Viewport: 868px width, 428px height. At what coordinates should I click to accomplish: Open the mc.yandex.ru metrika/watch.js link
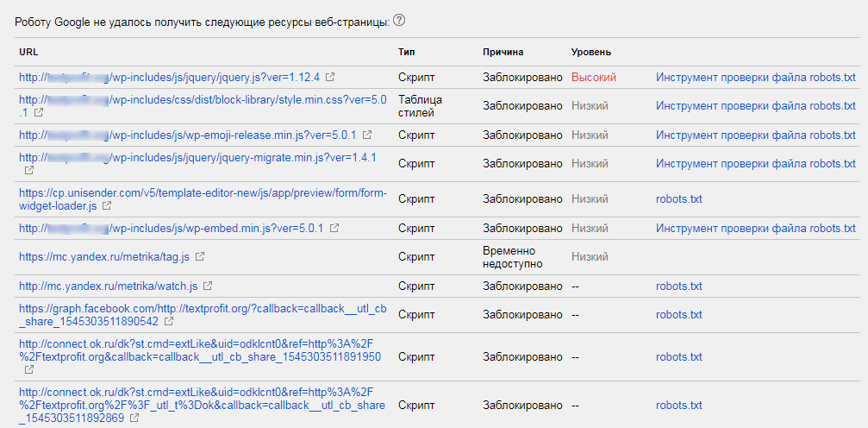tap(109, 286)
